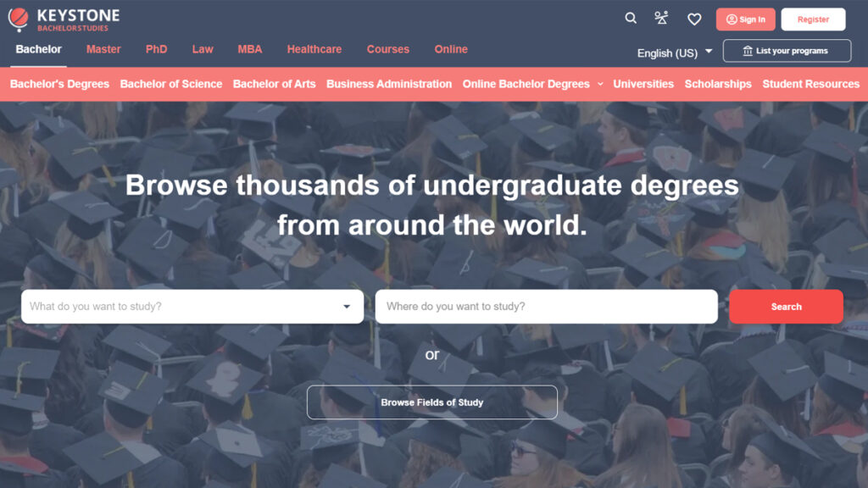Open Student Resources
Screen dimensions: 868x488
coord(810,84)
